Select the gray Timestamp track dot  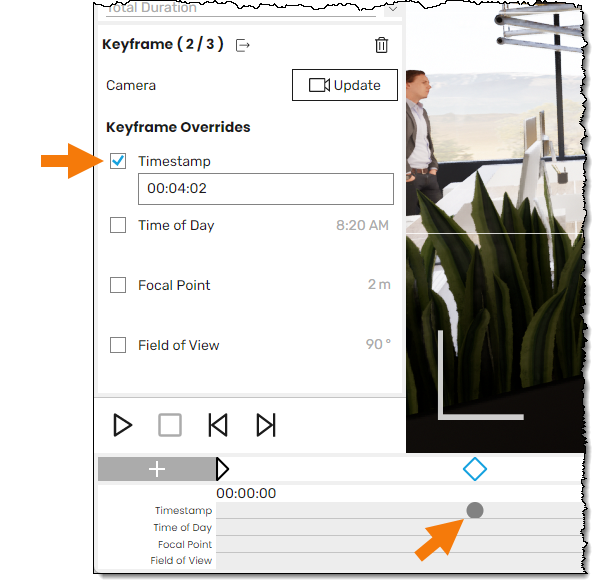(x=475, y=510)
